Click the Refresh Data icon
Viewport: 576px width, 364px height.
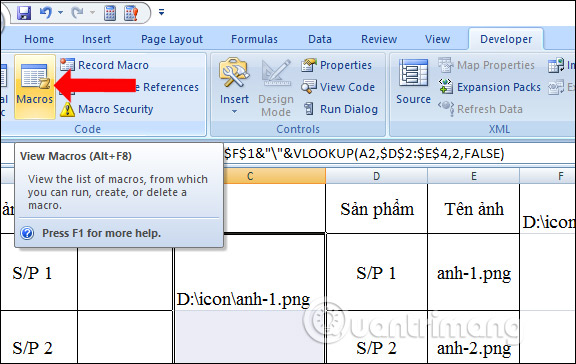pyautogui.click(x=446, y=109)
